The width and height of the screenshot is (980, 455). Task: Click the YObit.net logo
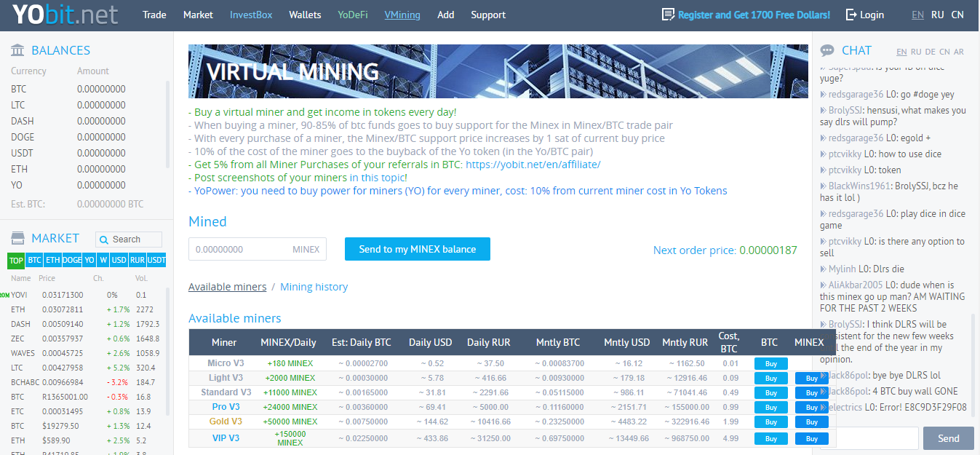point(64,15)
